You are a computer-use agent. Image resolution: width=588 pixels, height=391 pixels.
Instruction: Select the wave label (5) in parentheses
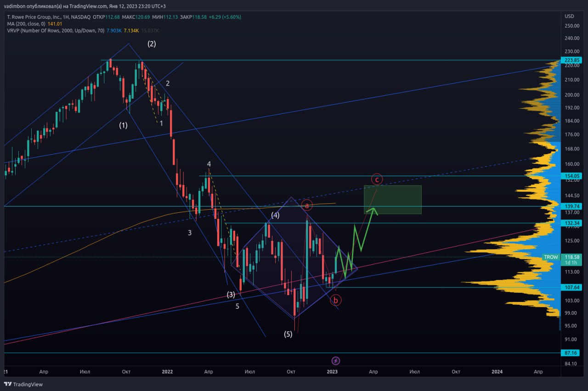tap(288, 334)
